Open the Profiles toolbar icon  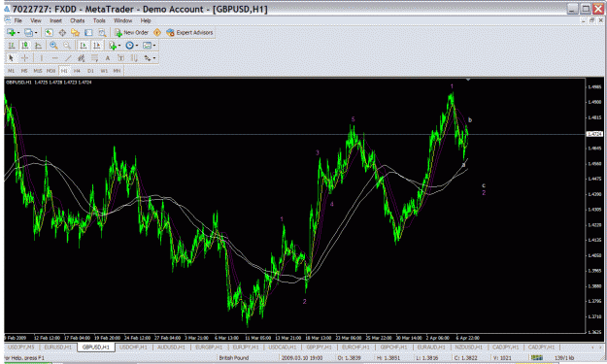(x=28, y=32)
